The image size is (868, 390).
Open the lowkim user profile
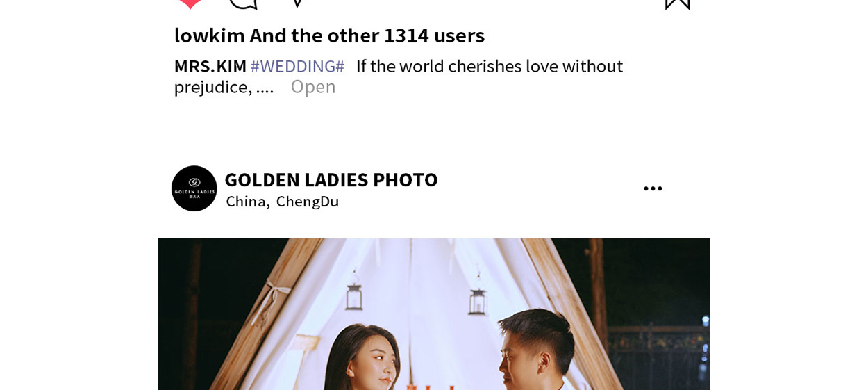[210, 35]
